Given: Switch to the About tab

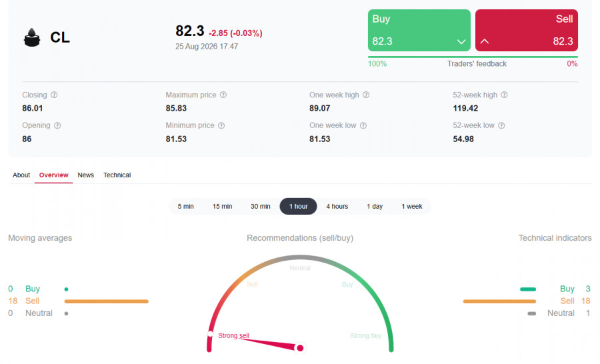Looking at the screenshot, I should (x=21, y=175).
